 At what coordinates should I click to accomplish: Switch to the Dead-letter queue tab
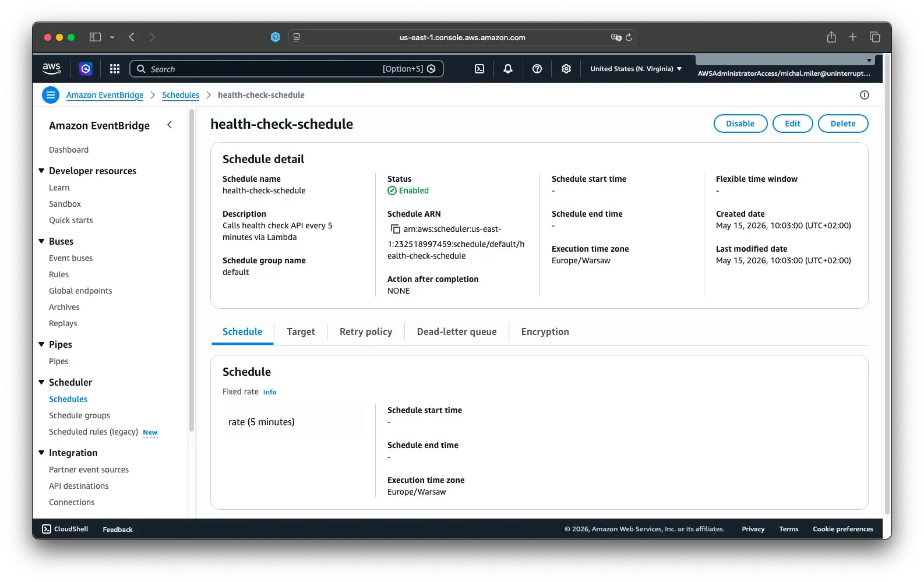click(457, 331)
